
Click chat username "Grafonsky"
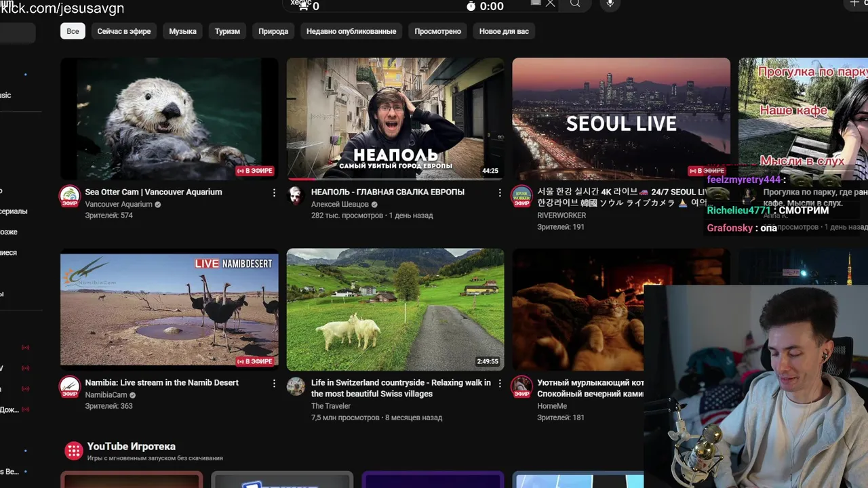[x=730, y=228]
